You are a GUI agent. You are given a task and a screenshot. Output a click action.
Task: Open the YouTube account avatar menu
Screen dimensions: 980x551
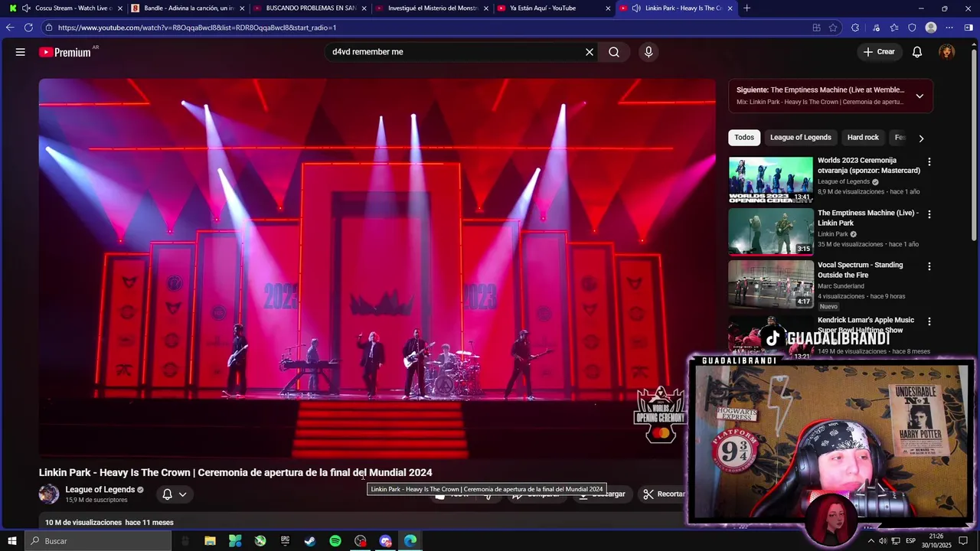947,52
